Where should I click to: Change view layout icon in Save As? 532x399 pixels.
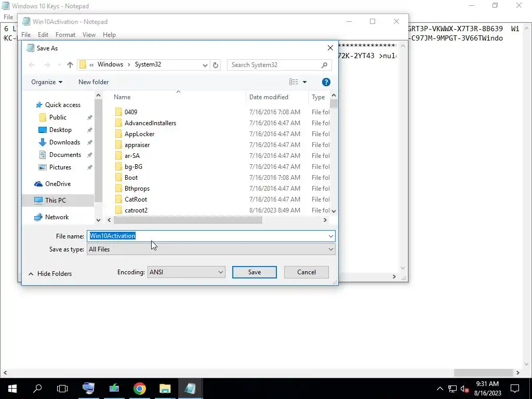(x=294, y=82)
